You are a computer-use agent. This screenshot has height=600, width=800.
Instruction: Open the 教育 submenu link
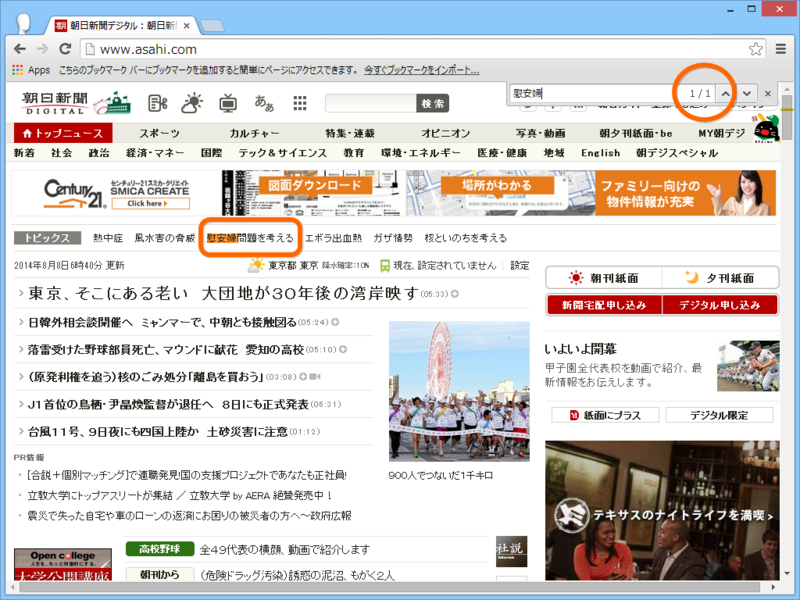click(354, 153)
